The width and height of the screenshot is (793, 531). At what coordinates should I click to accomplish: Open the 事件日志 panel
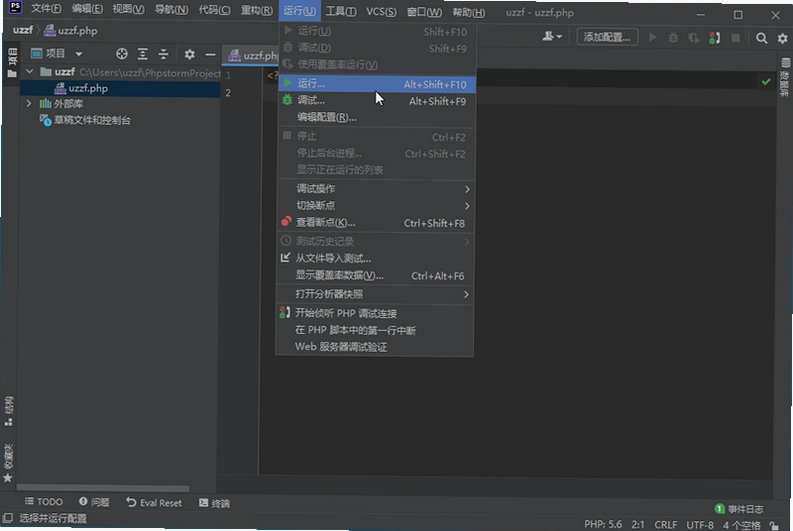pyautogui.click(x=739, y=509)
